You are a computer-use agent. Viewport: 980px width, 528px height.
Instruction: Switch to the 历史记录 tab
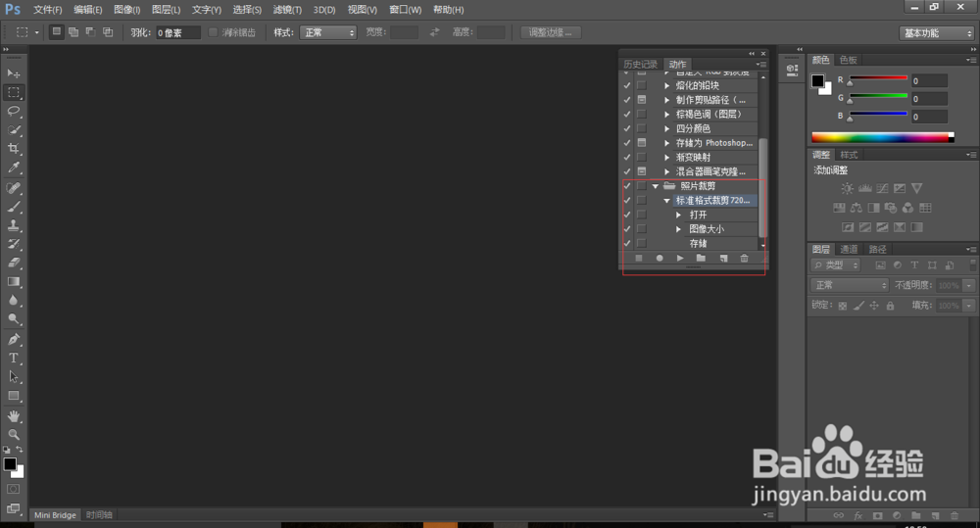pyautogui.click(x=640, y=65)
